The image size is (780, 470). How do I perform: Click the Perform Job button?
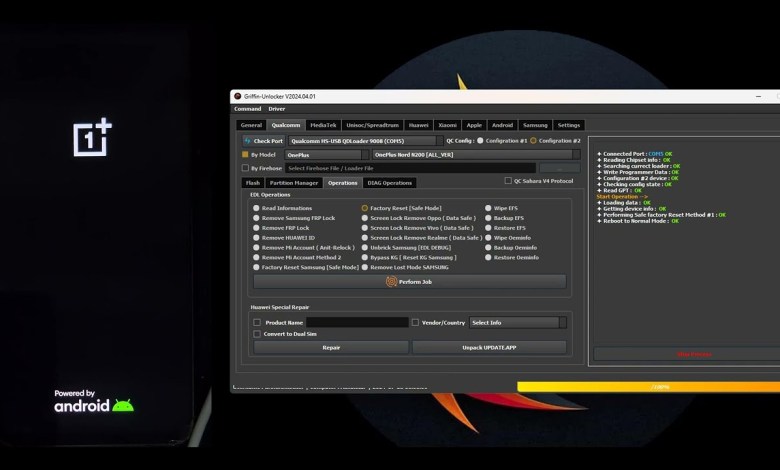[x=409, y=282]
